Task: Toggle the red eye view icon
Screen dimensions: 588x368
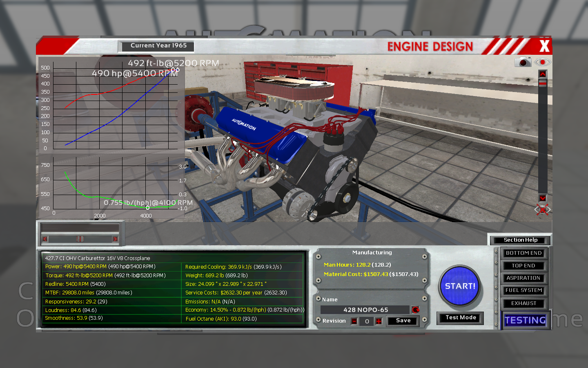Action: [x=543, y=62]
